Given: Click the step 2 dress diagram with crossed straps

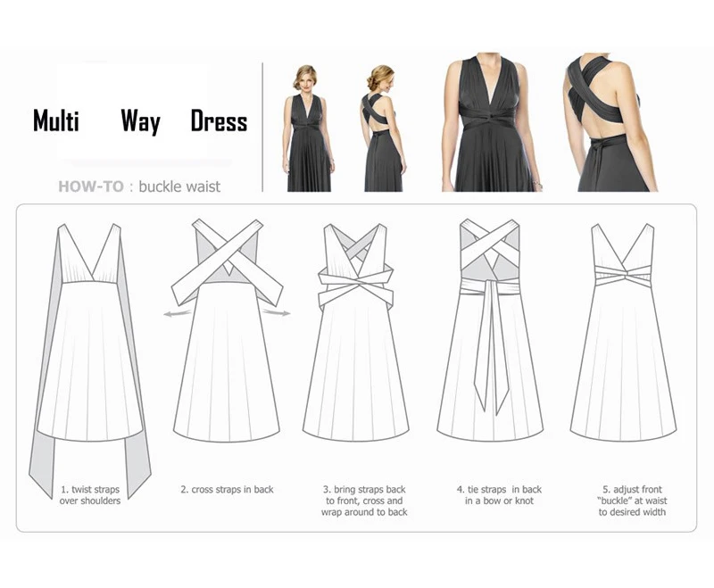Looking at the screenshot, I should pyautogui.click(x=227, y=330).
